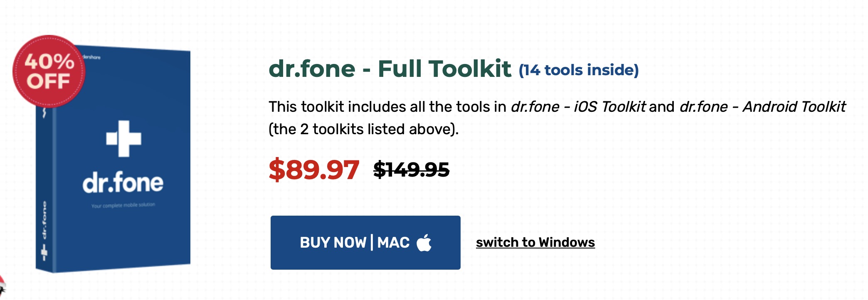Click the crossed-out $149.95 original price
The height and width of the screenshot is (300, 868).
[x=411, y=170]
